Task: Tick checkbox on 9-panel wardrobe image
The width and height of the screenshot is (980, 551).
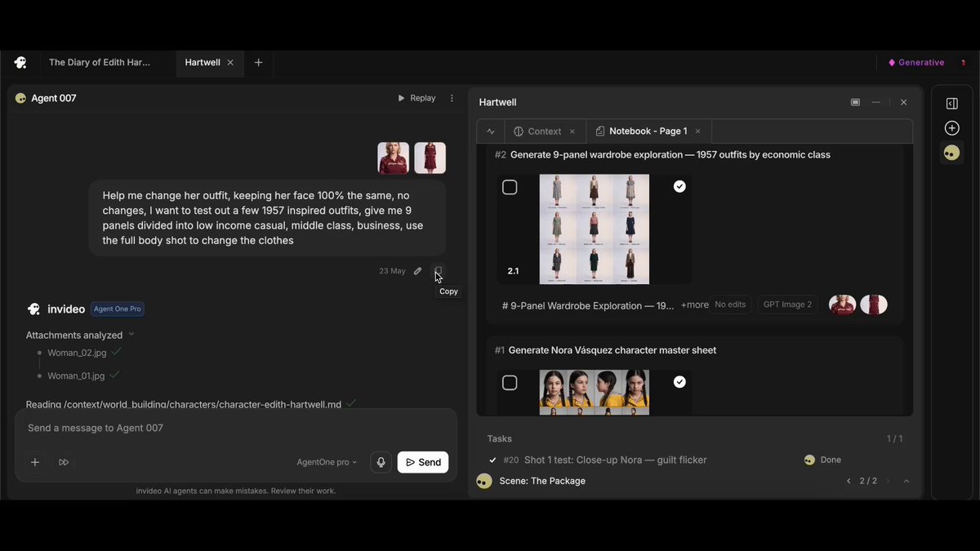Action: click(x=510, y=188)
